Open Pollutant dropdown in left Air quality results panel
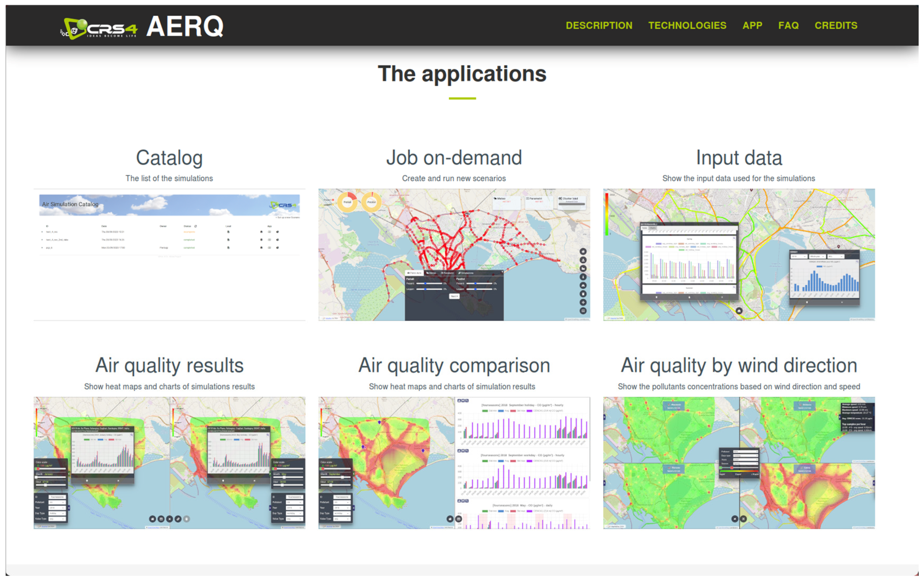This screenshot has height=581, width=924. 57,502
